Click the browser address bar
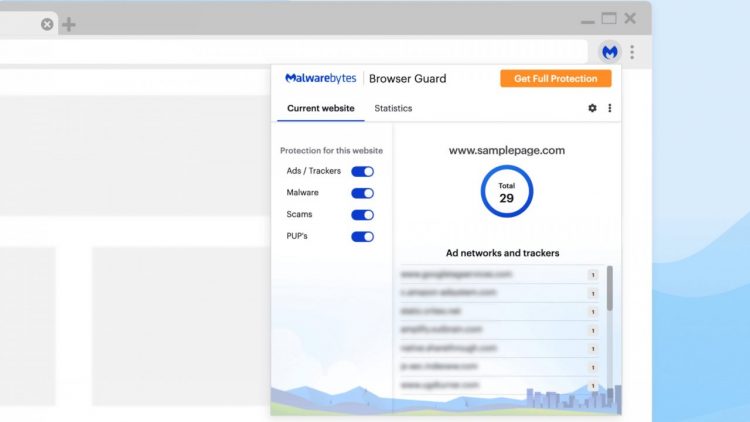This screenshot has height=422, width=750. 294,51
